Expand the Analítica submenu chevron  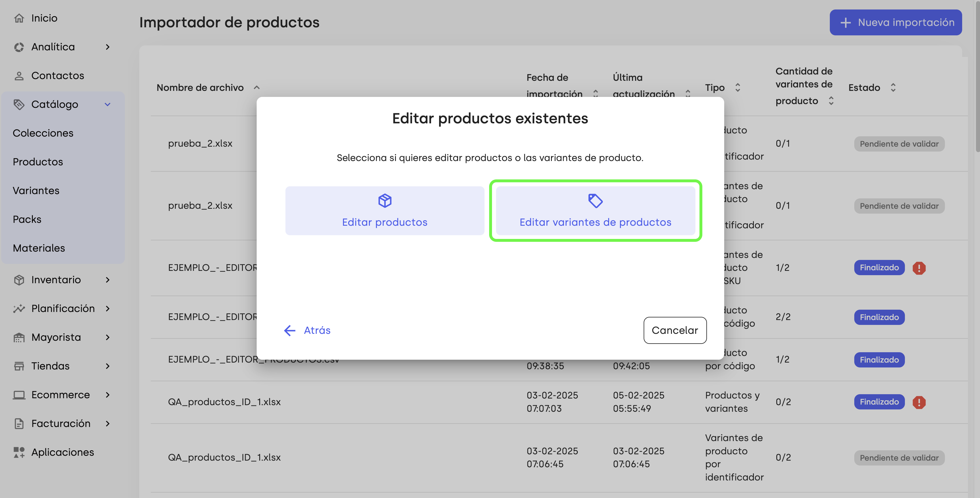108,47
